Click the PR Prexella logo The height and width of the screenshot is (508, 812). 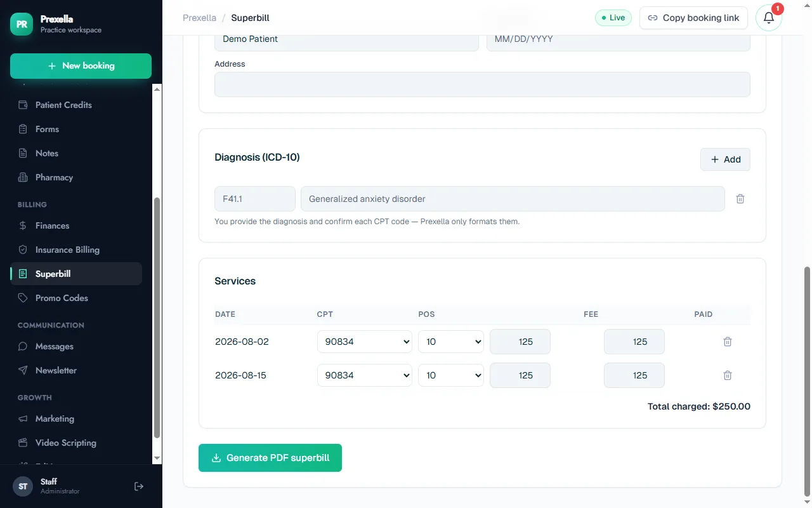tap(22, 24)
